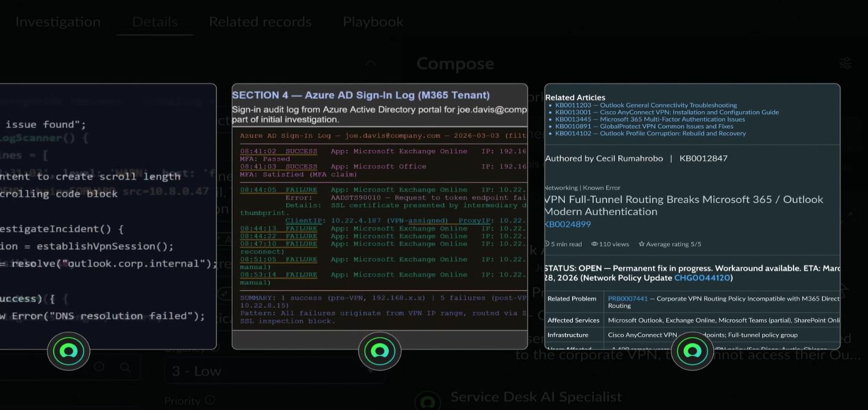This screenshot has width=868, height=410.
Task: Click Service Desk AI Specialist label
Action: click(x=536, y=397)
